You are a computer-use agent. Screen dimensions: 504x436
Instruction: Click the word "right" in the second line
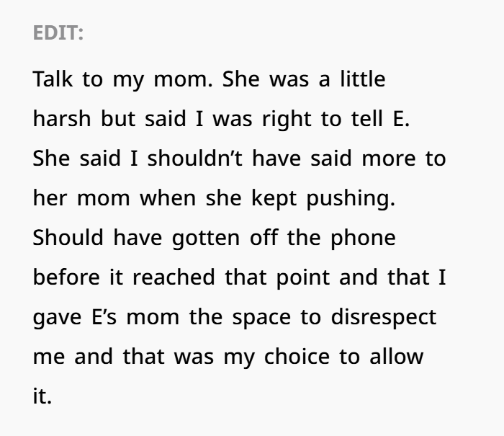click(x=287, y=119)
